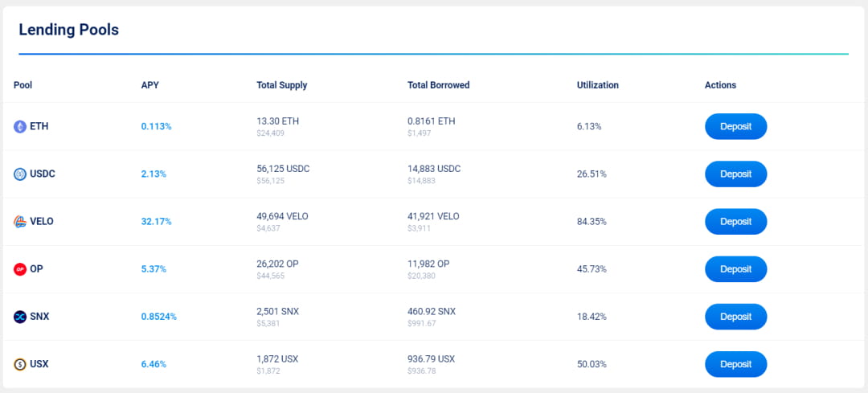Deposit into the USX pool
This screenshot has height=393, width=868.
coord(735,364)
